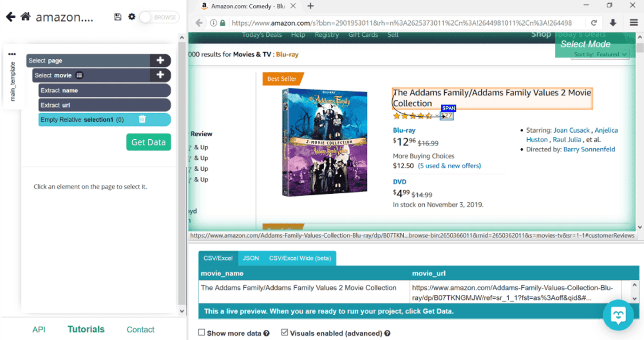Click the Barry Sonnenfeld director link
Image resolution: width=644 pixels, height=340 pixels.
tap(589, 149)
